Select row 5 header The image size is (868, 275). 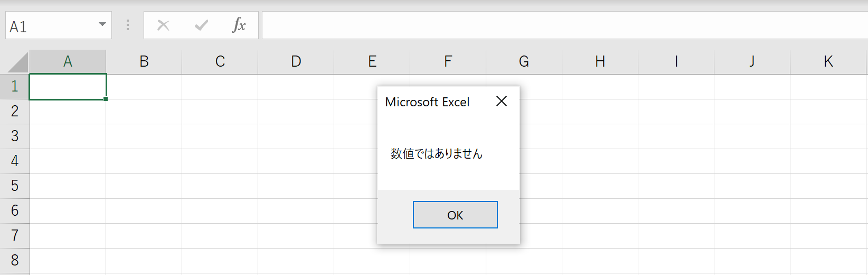pos(15,186)
